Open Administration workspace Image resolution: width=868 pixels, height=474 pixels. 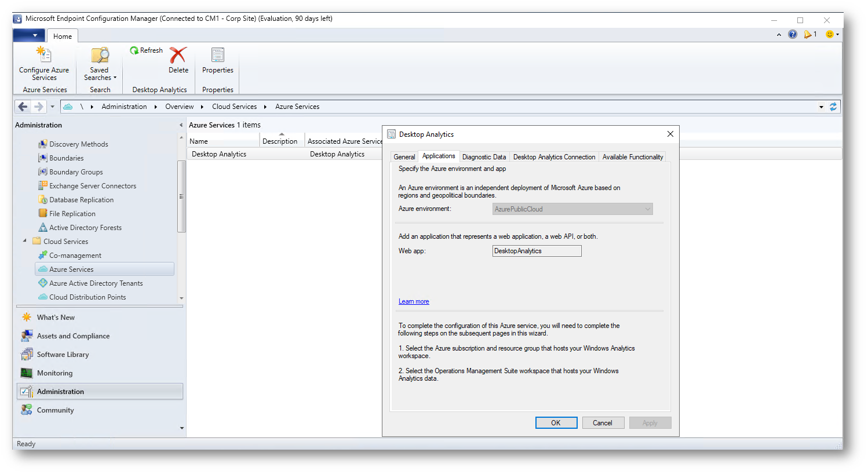[100, 392]
